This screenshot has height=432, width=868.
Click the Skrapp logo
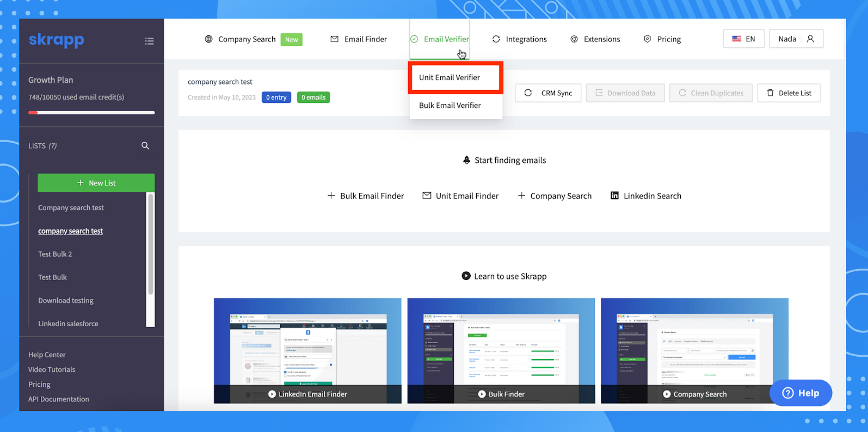[x=56, y=40]
